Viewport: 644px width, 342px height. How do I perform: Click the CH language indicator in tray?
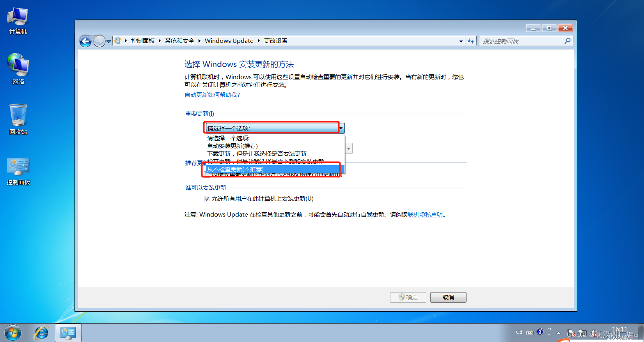[x=519, y=332]
